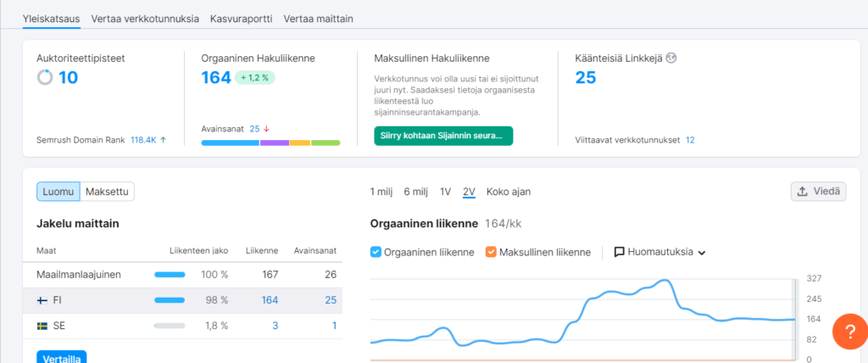Click the purple segment of keyword bar
This screenshot has height=363, width=868.
(275, 143)
